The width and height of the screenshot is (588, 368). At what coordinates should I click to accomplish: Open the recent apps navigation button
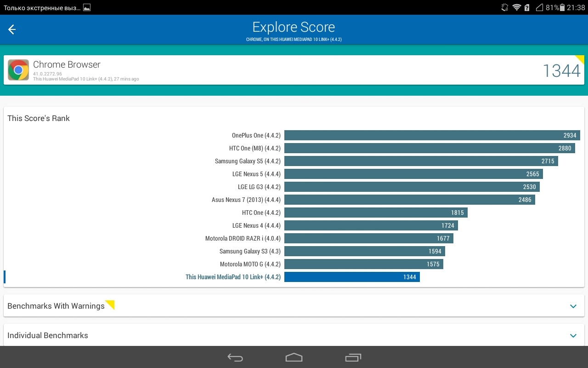point(353,357)
